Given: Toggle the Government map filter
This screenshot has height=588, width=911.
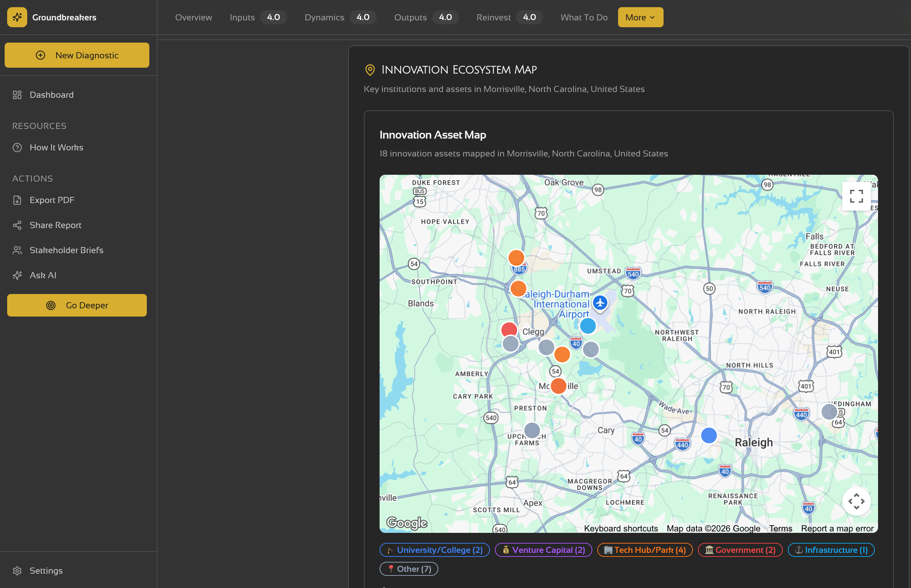Looking at the screenshot, I should tap(740, 550).
